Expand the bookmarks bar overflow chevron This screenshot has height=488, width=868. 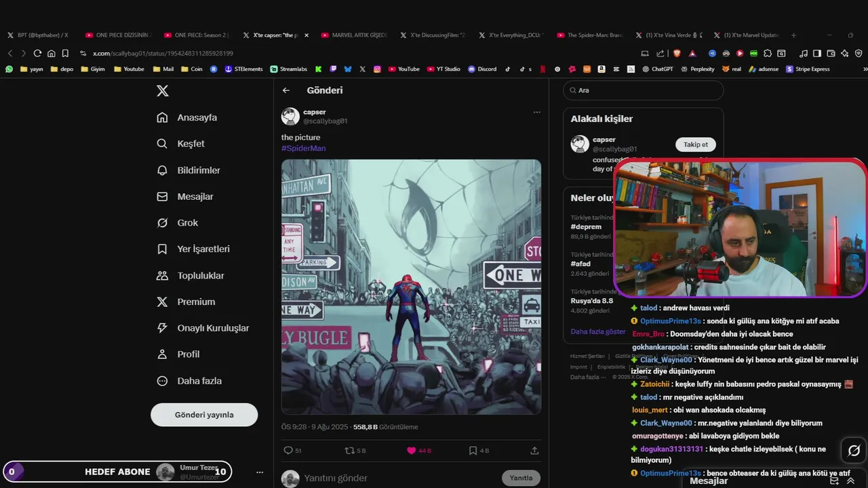(865, 69)
